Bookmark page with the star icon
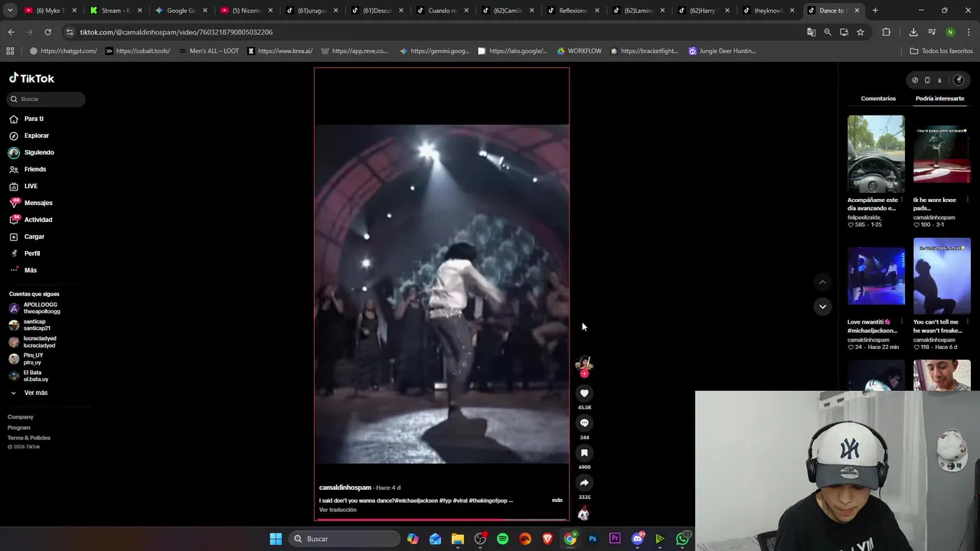Image resolution: width=980 pixels, height=551 pixels. pyautogui.click(x=861, y=32)
